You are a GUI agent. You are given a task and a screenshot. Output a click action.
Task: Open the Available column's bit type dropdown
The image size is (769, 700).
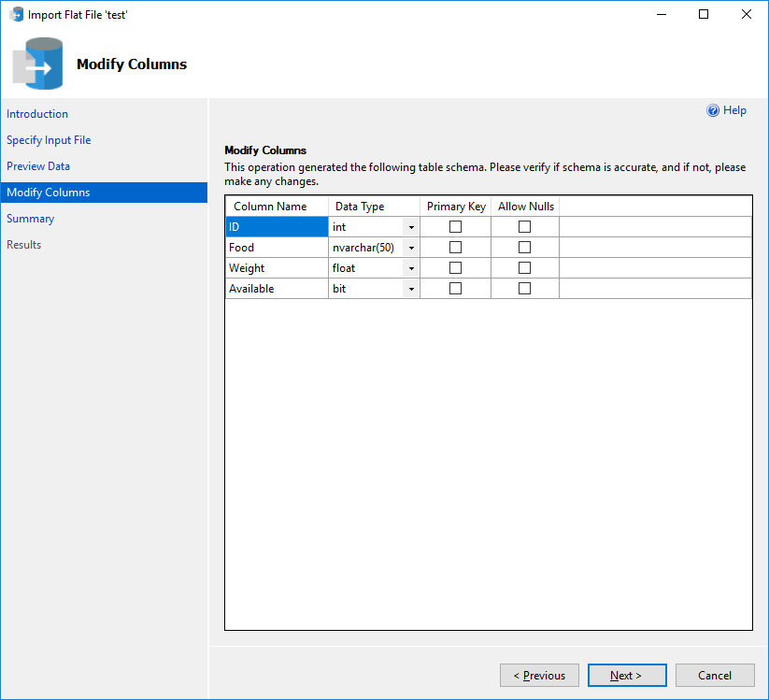[x=411, y=288]
